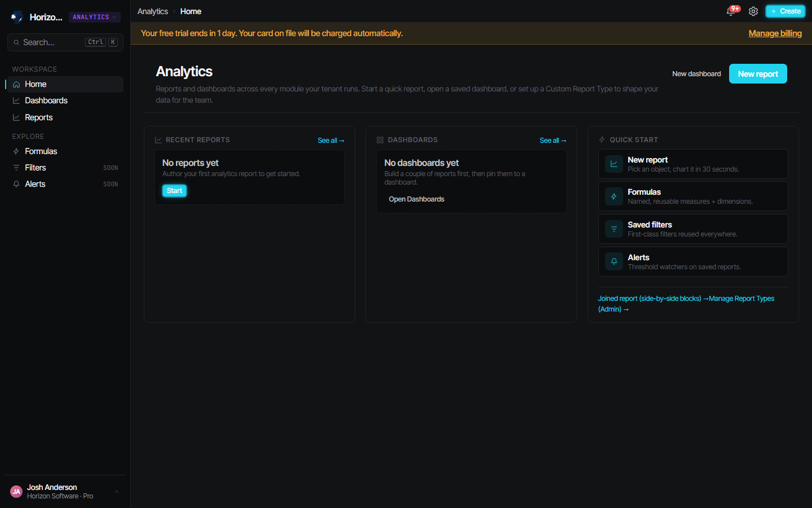Open the ANALYTICS module switcher dropdown
This screenshot has height=508, width=812.
pyautogui.click(x=94, y=17)
